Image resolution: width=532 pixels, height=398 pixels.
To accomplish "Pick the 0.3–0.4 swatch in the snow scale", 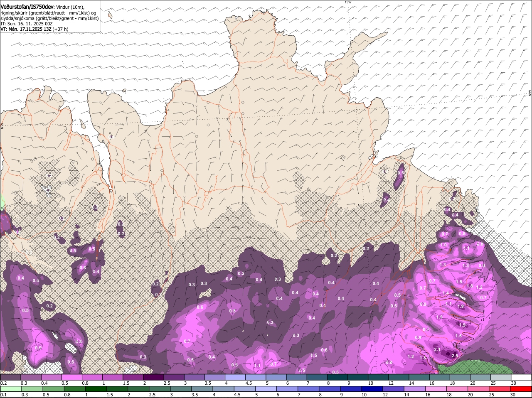I will 31,377.
